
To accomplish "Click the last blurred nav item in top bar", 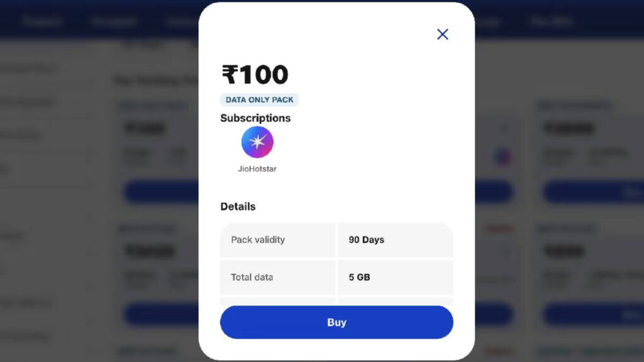I will click(x=551, y=21).
